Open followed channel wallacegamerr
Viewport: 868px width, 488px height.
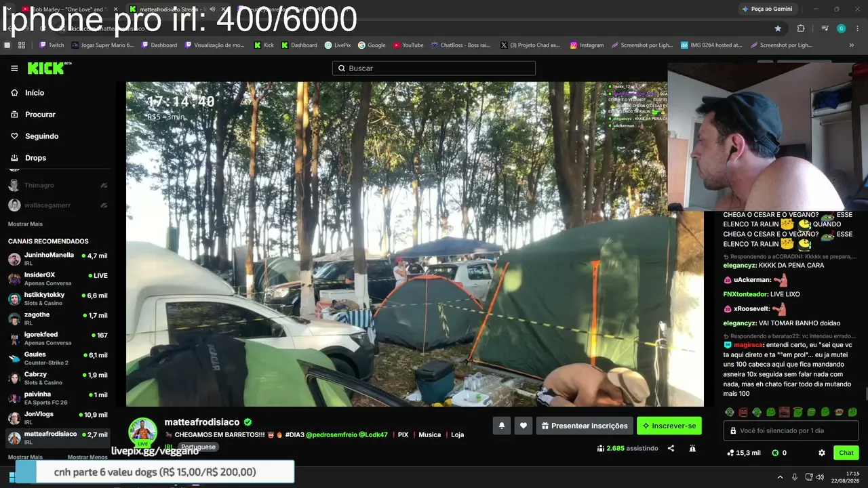pos(58,205)
